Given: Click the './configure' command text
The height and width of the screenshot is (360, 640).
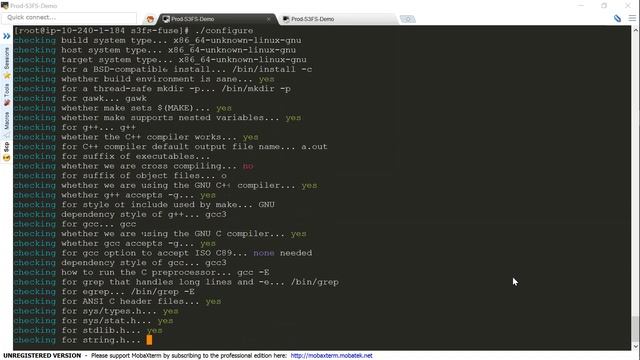Looking at the screenshot, I should [224, 31].
